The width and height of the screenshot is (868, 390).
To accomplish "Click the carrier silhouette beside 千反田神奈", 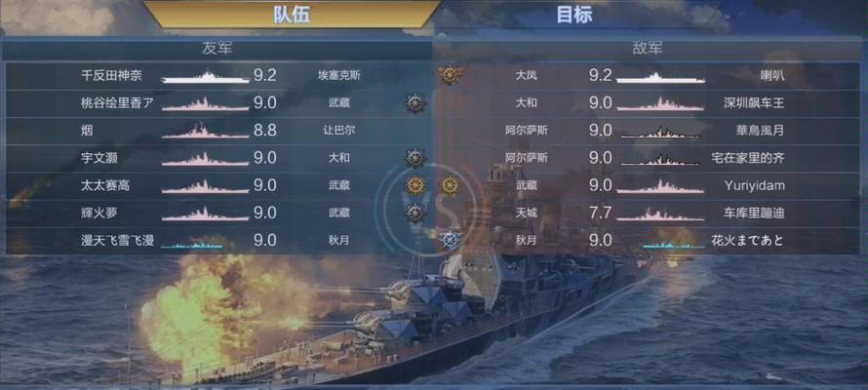I will click(206, 78).
